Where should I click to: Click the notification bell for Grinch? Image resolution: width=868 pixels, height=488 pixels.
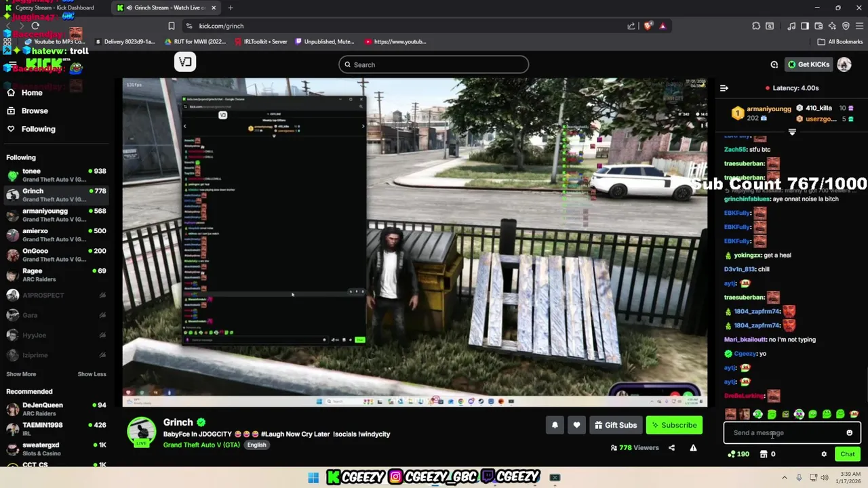point(555,425)
